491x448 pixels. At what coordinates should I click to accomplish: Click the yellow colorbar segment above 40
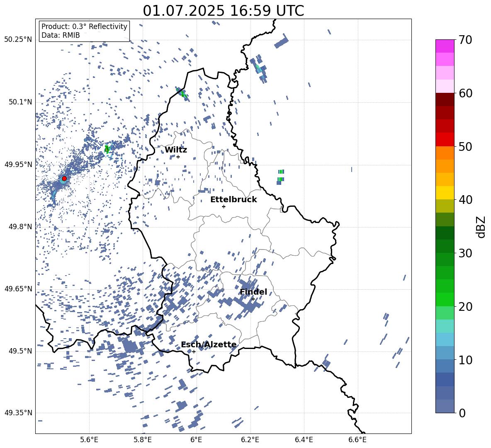[445, 193]
